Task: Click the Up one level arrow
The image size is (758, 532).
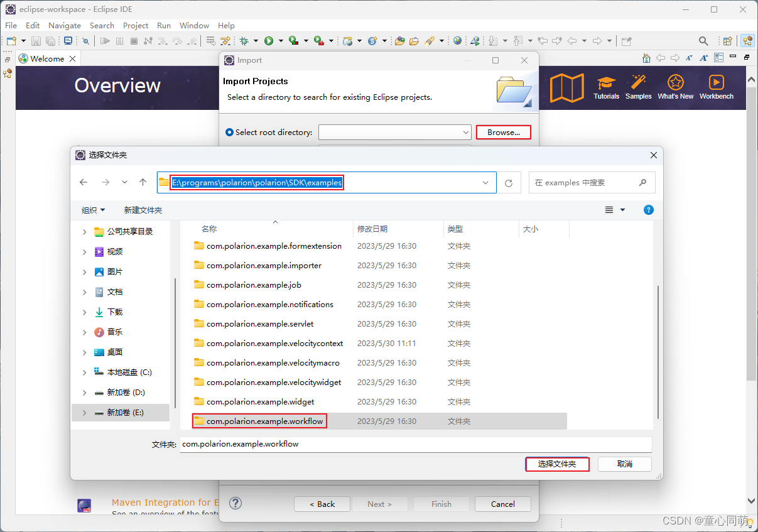Action: coord(143,182)
